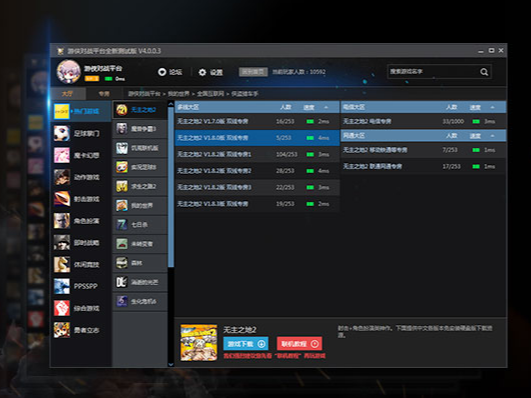Viewport: 531px width, 398px height.
Task: Switch to the second lobby tab
Action: pyautogui.click(x=104, y=93)
